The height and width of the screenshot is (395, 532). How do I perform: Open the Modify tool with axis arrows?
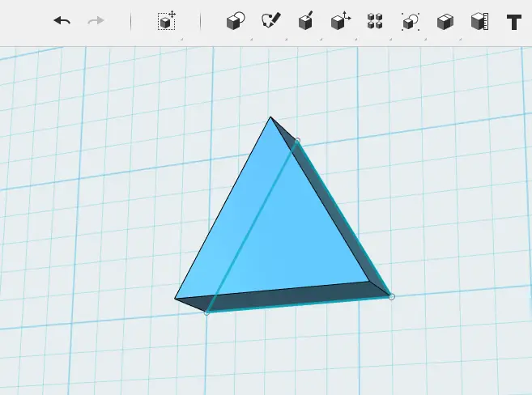341,21
